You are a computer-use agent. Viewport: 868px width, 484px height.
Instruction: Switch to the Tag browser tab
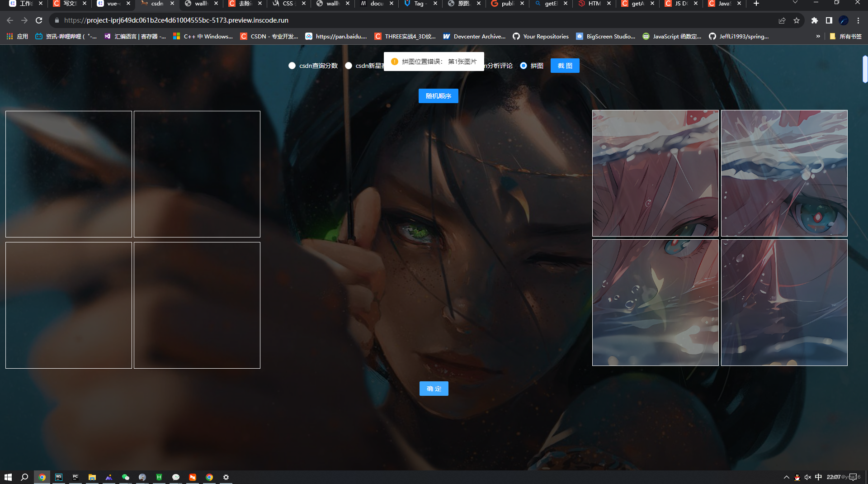[419, 4]
